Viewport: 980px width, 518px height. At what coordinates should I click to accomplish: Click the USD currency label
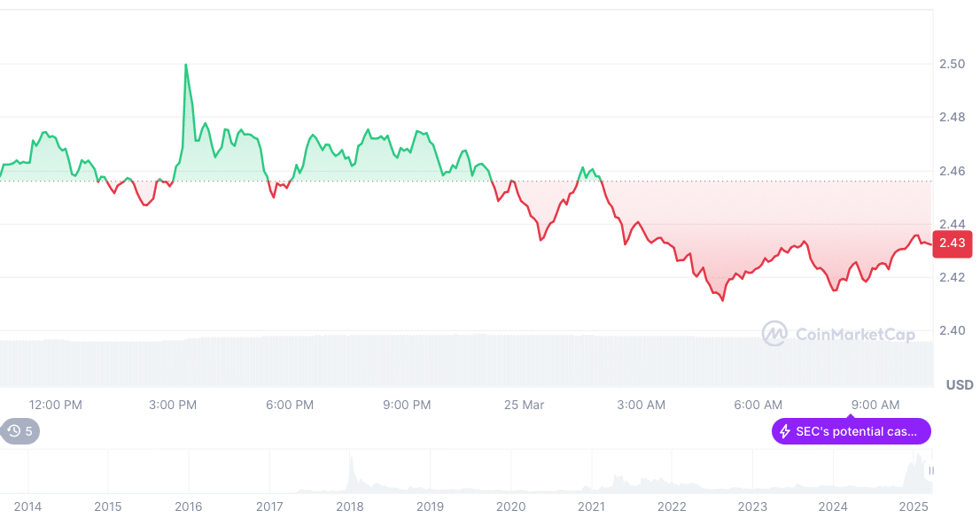(x=959, y=385)
